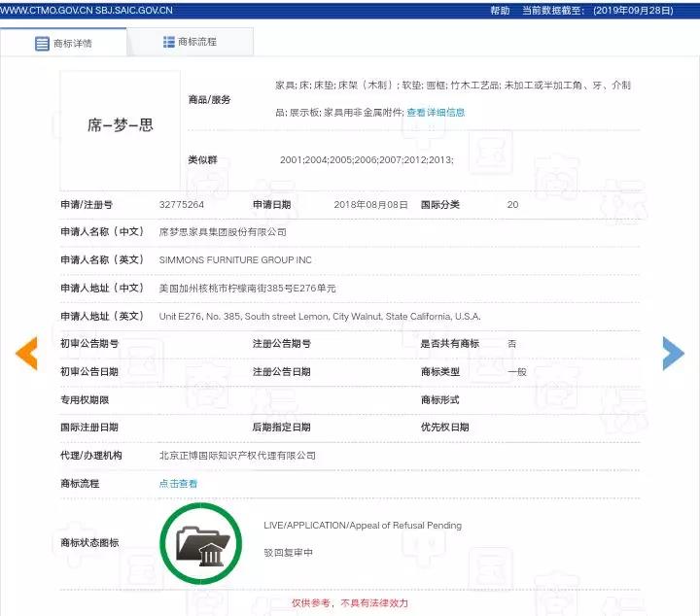Click the 点击查看 trademark process link
Viewport: 700px width, 616px height.
pyautogui.click(x=178, y=483)
